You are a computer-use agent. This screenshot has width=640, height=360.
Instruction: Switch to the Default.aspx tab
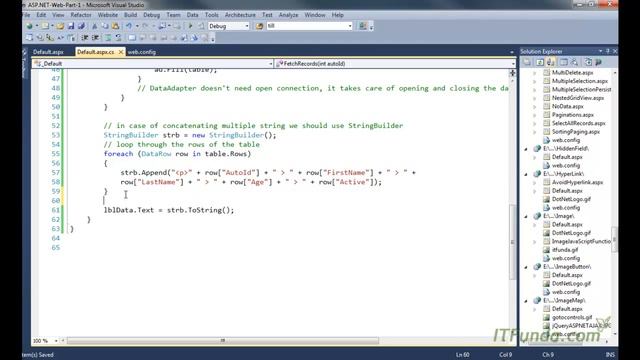pyautogui.click(x=48, y=52)
